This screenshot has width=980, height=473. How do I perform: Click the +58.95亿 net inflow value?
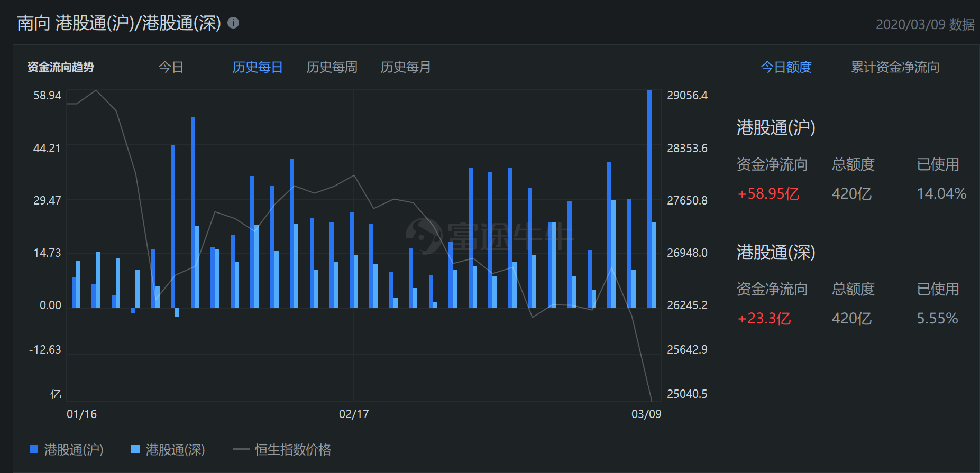(x=768, y=193)
